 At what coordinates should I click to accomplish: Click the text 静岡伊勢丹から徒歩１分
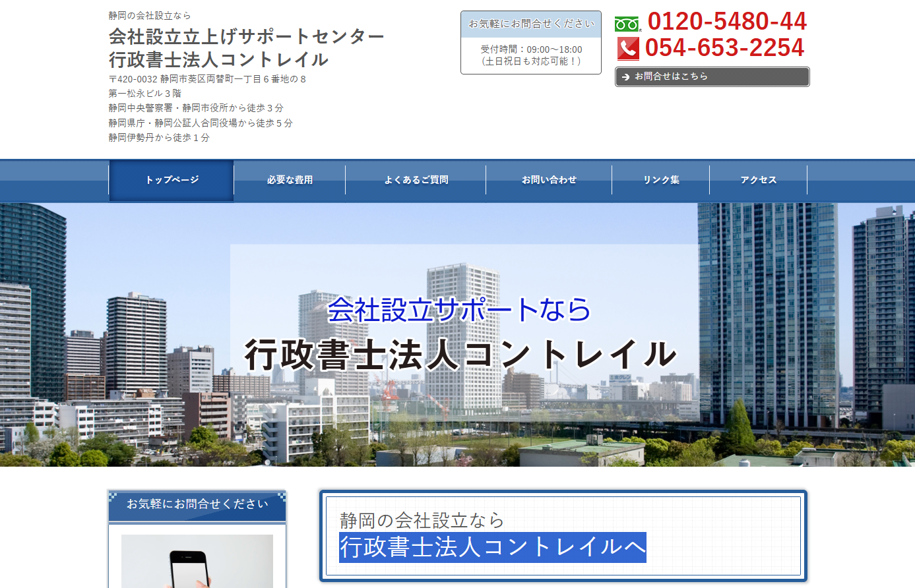point(159,138)
